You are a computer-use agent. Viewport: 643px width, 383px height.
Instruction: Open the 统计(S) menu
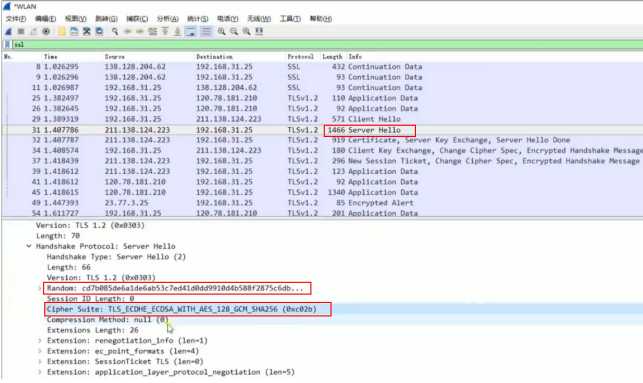(198, 19)
